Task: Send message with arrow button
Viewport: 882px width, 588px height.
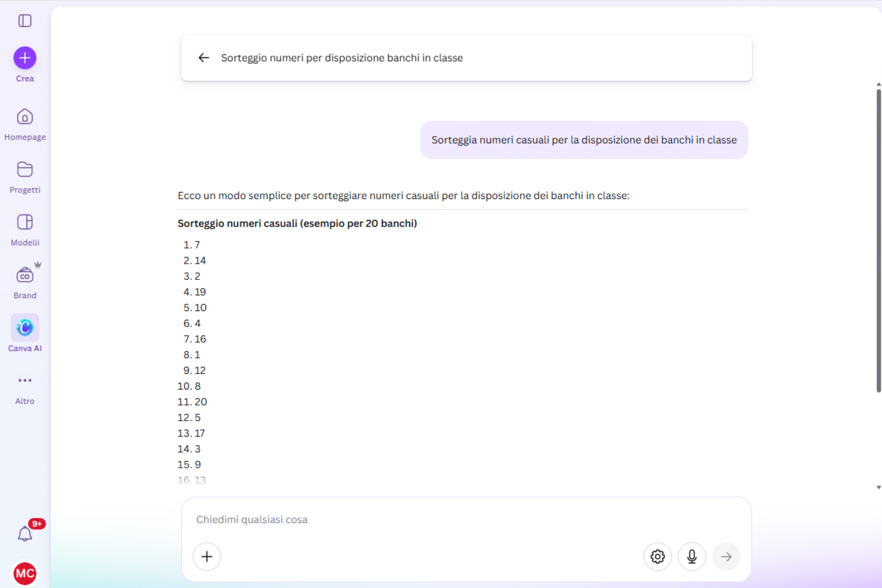Action: tap(726, 556)
